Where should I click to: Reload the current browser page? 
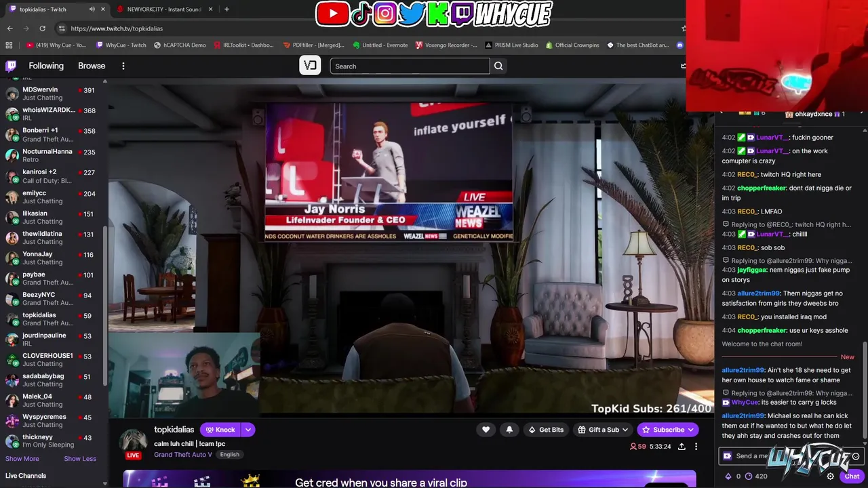[x=42, y=28]
